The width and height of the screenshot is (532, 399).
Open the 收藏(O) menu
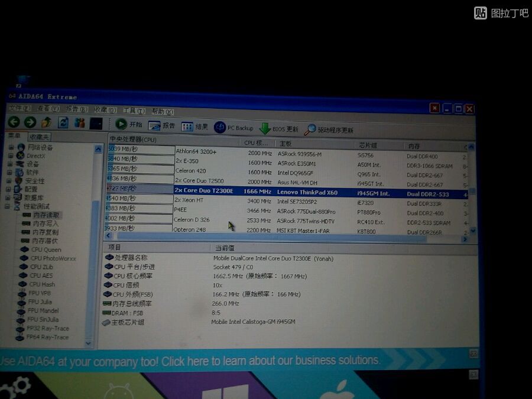pos(105,110)
